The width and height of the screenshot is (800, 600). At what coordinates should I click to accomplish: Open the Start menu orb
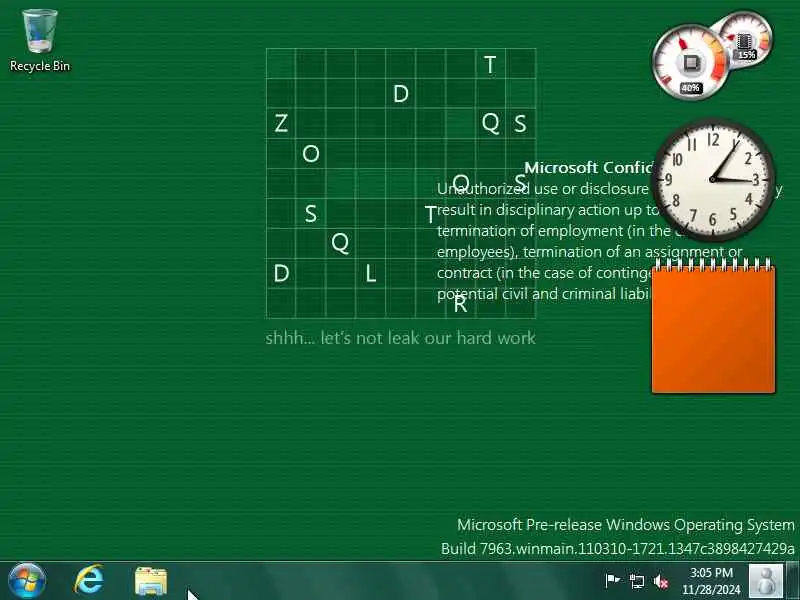click(27, 581)
